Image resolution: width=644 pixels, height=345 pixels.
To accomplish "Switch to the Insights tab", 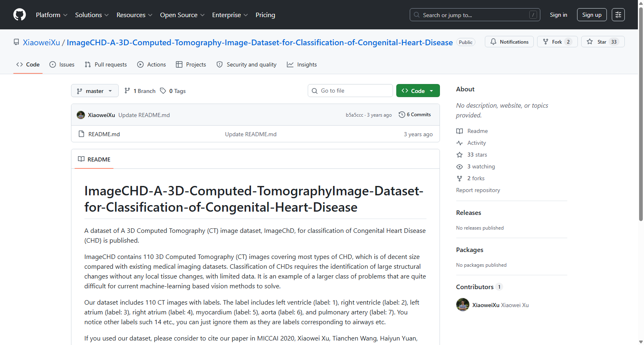I will (x=302, y=64).
